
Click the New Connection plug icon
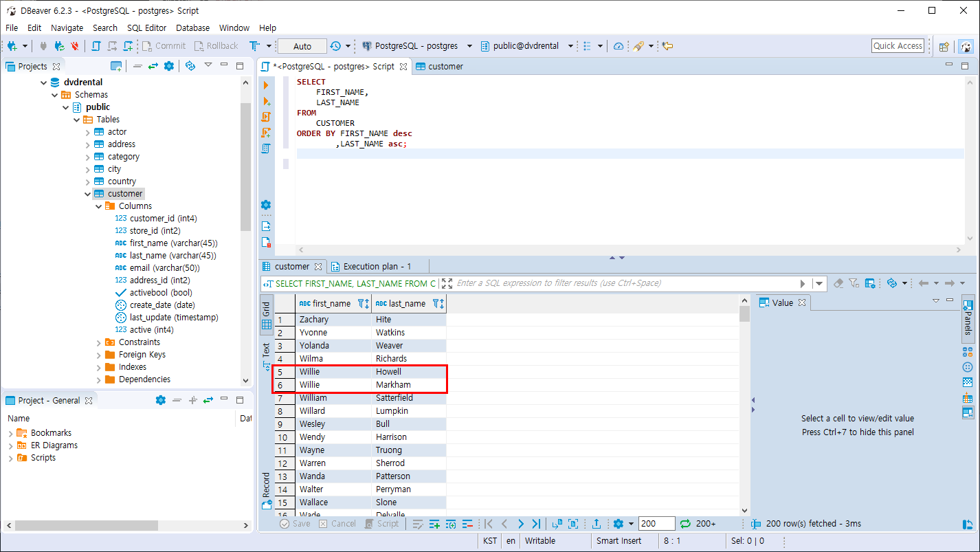pos(12,46)
